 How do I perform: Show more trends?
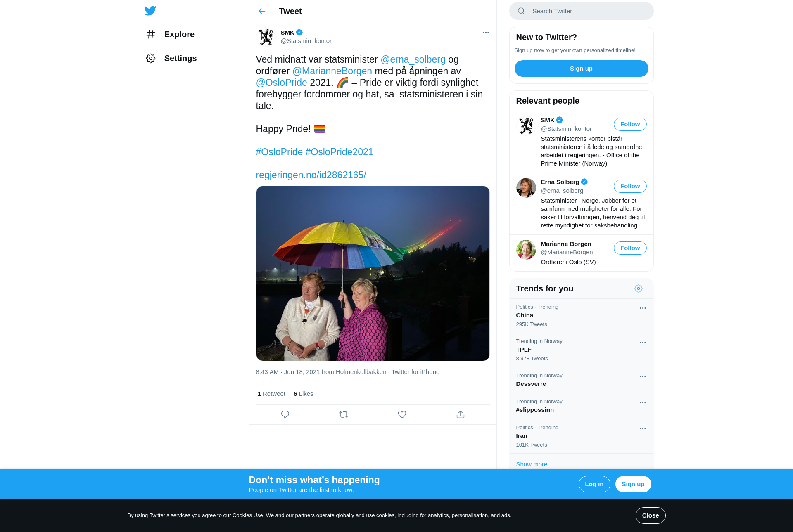532,464
